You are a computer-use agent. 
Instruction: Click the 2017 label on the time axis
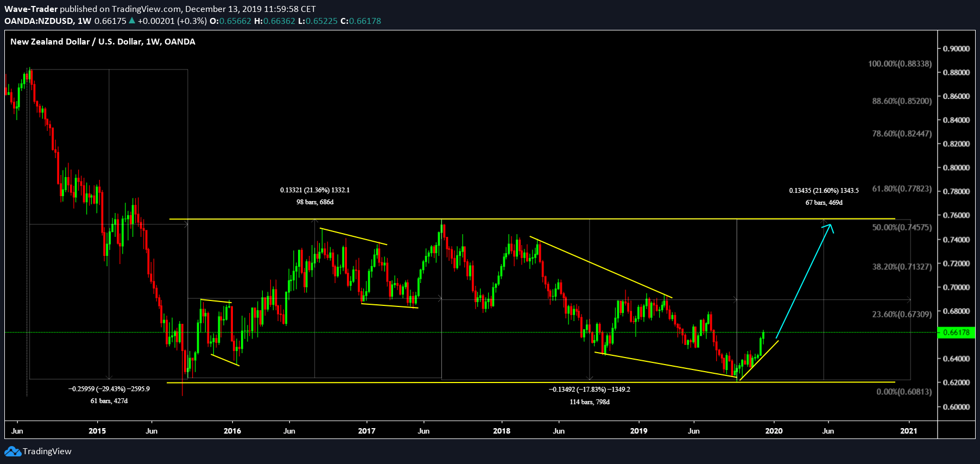(x=367, y=431)
